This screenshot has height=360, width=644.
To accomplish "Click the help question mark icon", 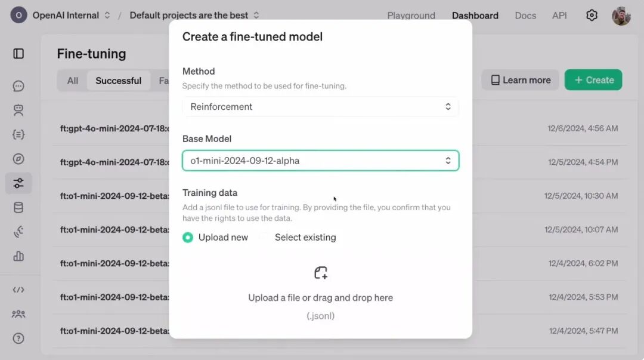I will click(18, 339).
